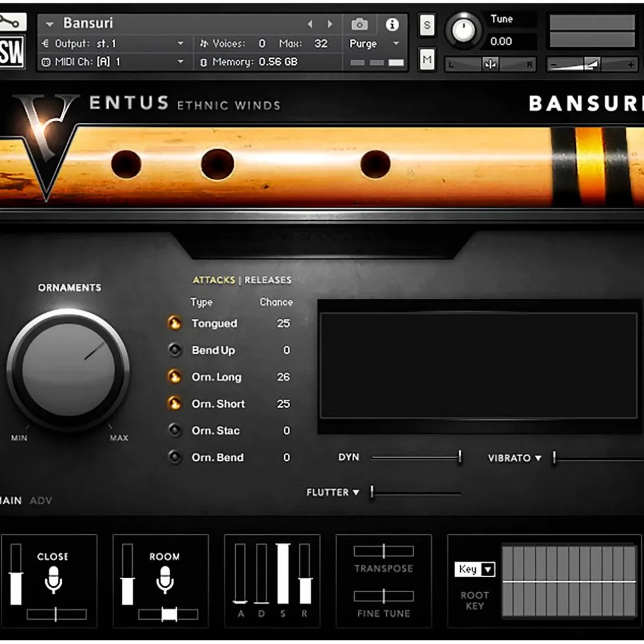Viewport: 644px width, 644px height.
Task: Click the Max voices value 32
Action: (x=321, y=44)
